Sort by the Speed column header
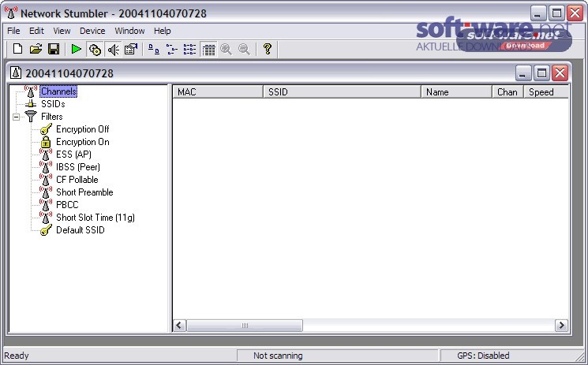588x365 pixels. point(546,91)
